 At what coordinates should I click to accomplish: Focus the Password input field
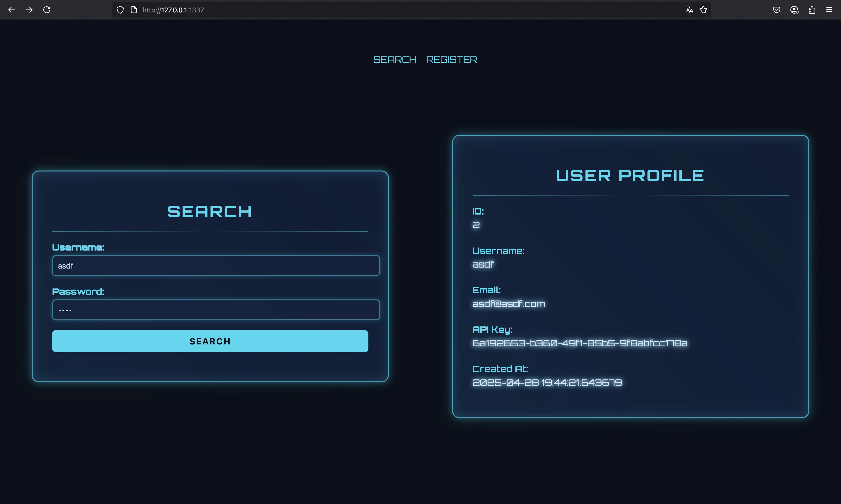point(216,310)
